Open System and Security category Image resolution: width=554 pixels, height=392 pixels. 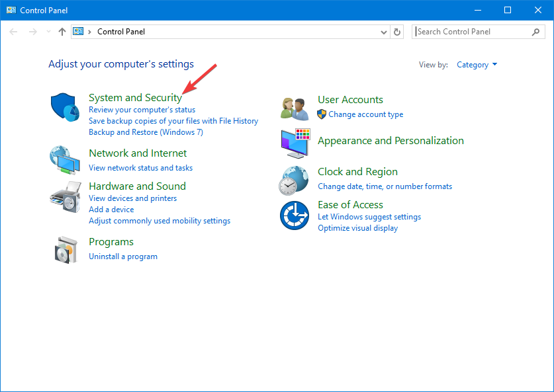click(135, 97)
